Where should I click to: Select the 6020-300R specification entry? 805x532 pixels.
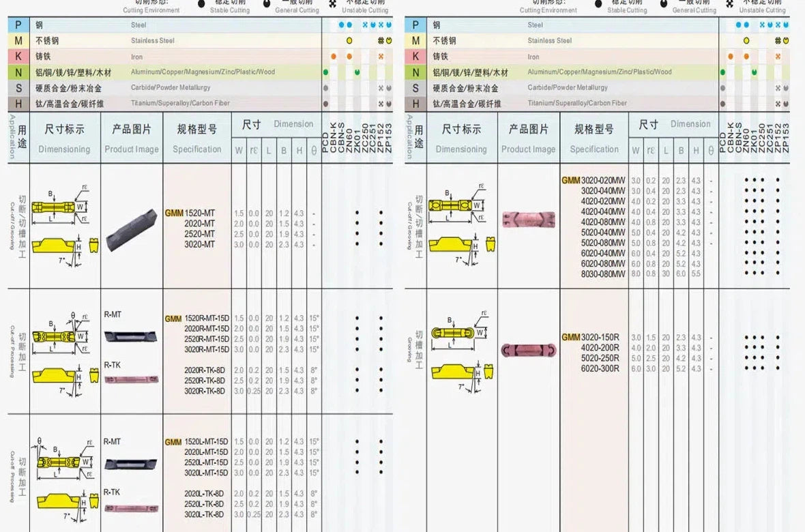(x=600, y=368)
